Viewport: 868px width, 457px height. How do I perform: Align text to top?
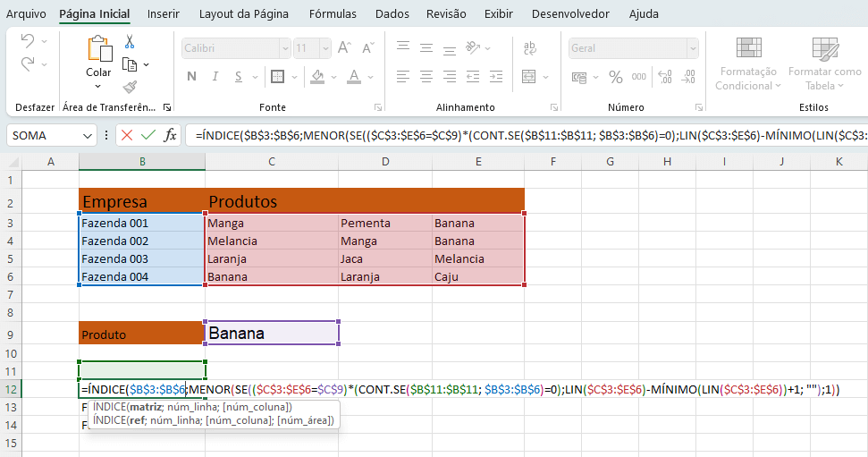403,47
